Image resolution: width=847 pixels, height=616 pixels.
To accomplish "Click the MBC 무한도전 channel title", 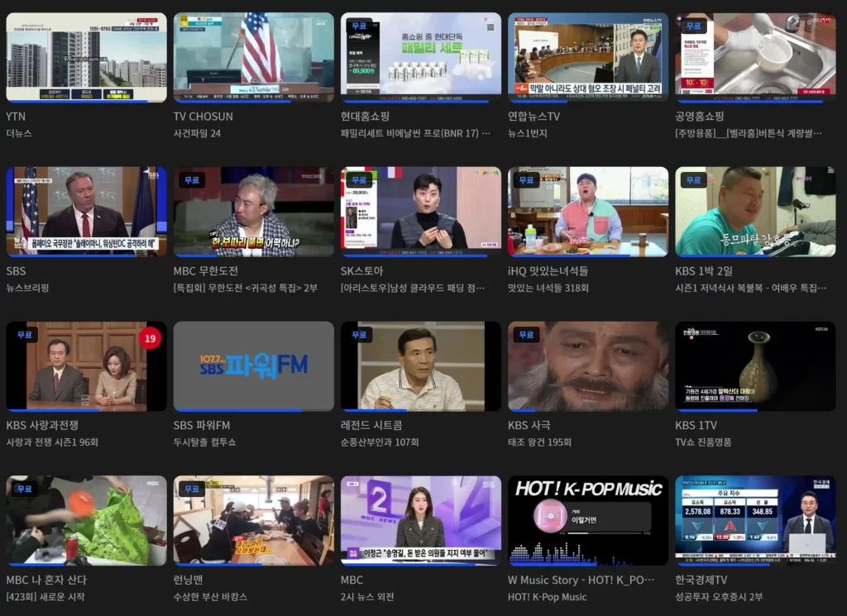I will pos(206,271).
